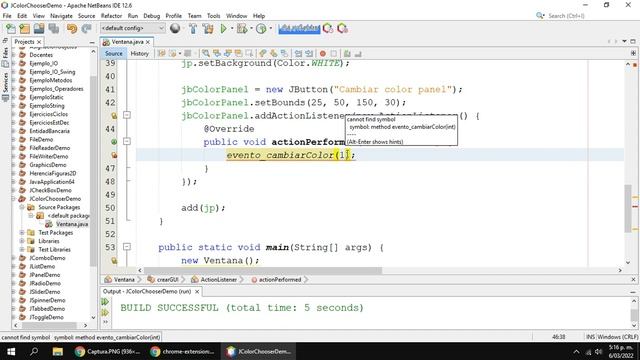Select the JSliderDemo project
The width and height of the screenshot is (640, 360).
click(45, 292)
